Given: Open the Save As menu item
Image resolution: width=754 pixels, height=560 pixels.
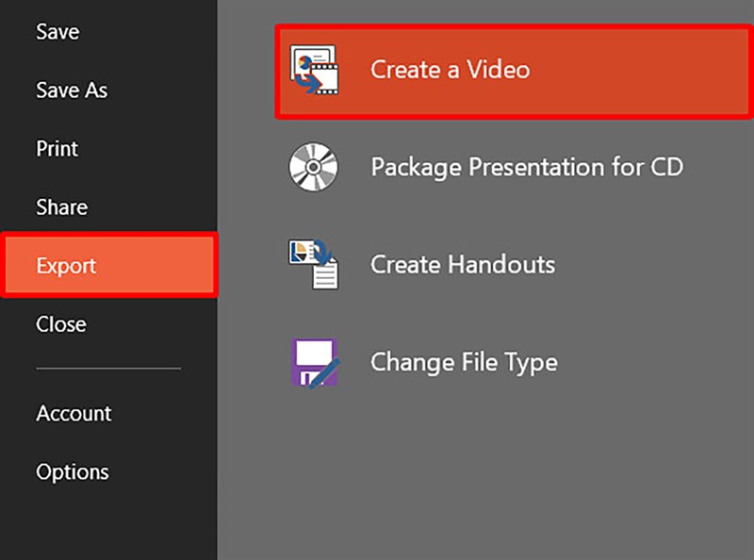Looking at the screenshot, I should click(x=71, y=90).
